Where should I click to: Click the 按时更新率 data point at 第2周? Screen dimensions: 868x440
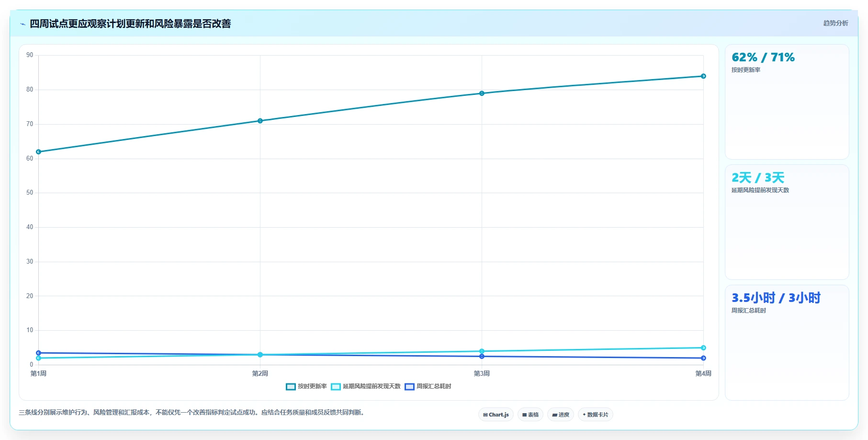[260, 121]
